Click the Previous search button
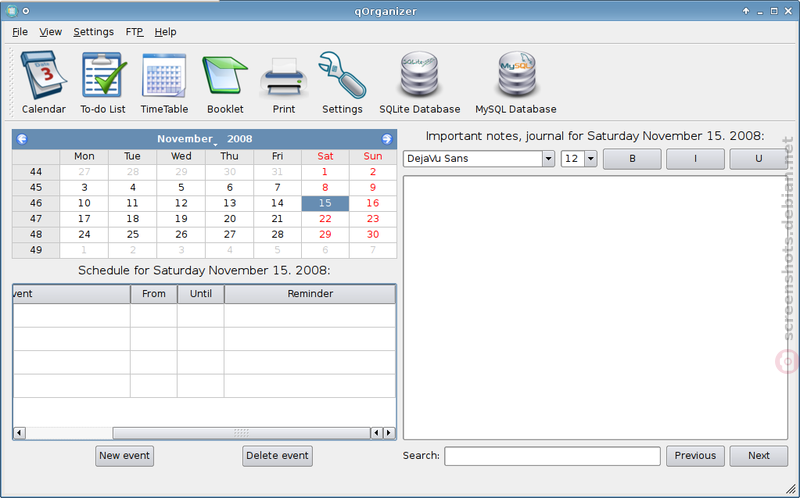 (x=695, y=456)
